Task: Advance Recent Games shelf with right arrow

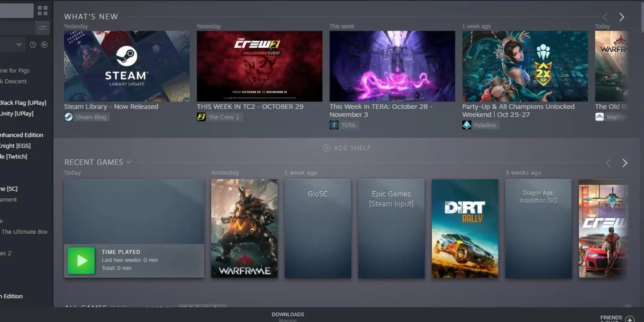Action: coord(625,163)
